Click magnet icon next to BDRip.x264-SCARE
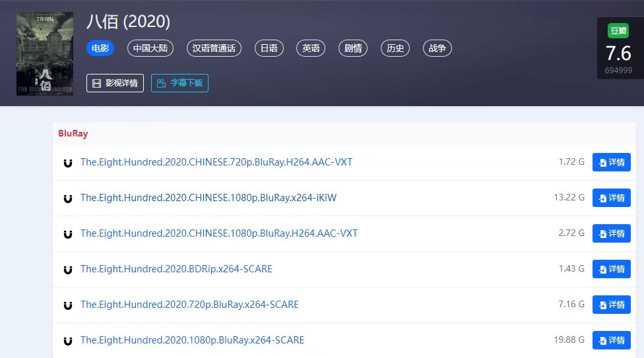The width and height of the screenshot is (644, 358). tap(67, 270)
